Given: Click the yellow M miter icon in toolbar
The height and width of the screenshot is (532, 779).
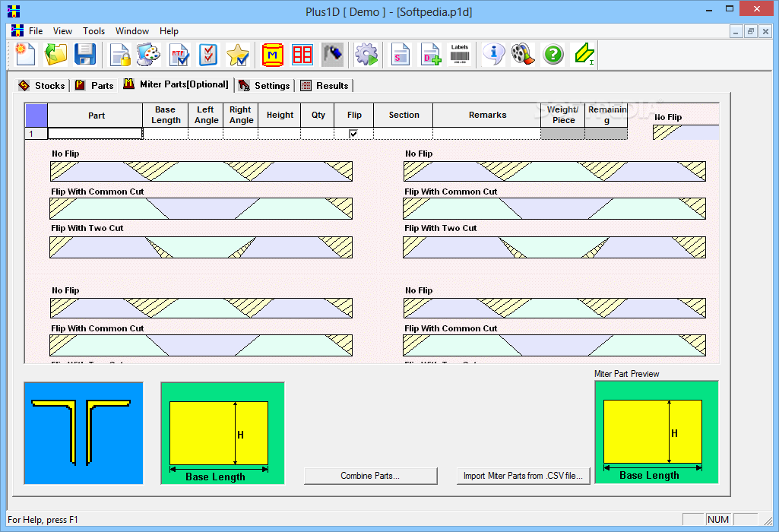Looking at the screenshot, I should coord(272,54).
